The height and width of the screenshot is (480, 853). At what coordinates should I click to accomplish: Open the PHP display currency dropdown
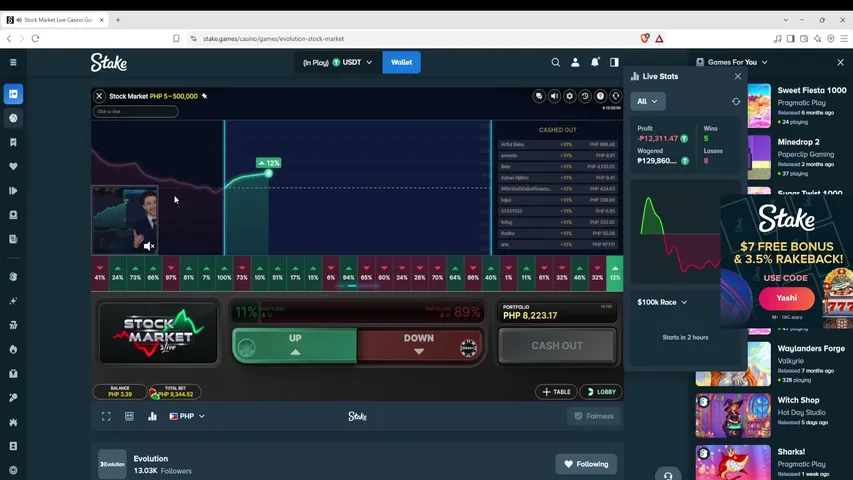click(x=187, y=416)
